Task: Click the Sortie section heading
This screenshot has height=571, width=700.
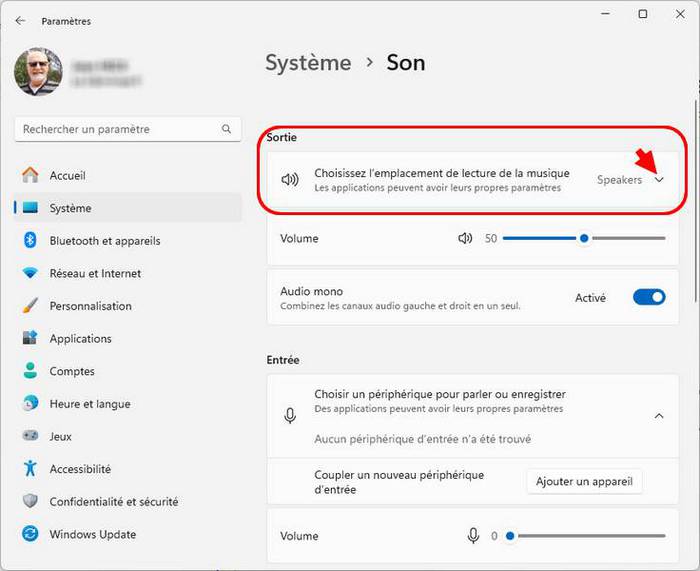Action: (x=281, y=138)
